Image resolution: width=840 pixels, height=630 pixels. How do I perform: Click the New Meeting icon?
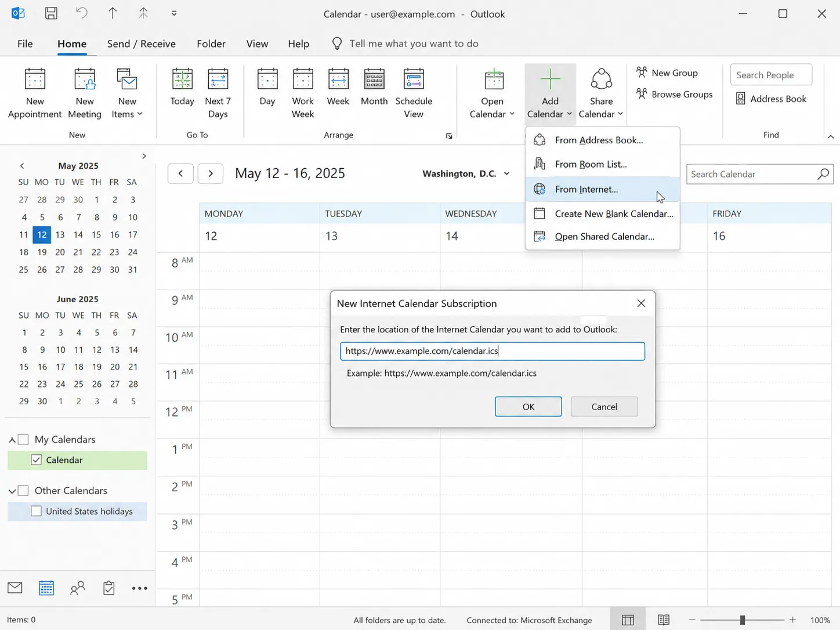[85, 79]
